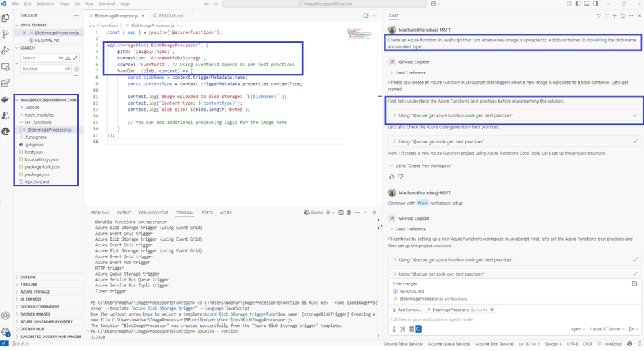This screenshot has width=644, height=351.
Task: Open the File menu
Action: (x=15, y=4)
